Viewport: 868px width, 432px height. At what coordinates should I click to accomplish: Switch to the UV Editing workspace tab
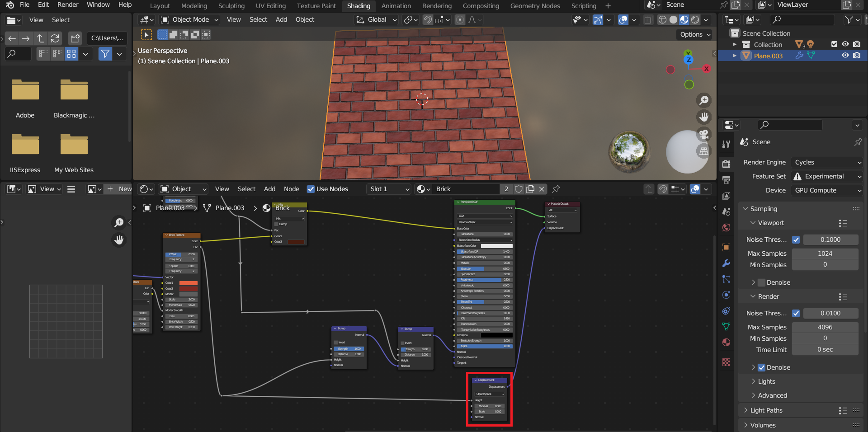point(270,6)
